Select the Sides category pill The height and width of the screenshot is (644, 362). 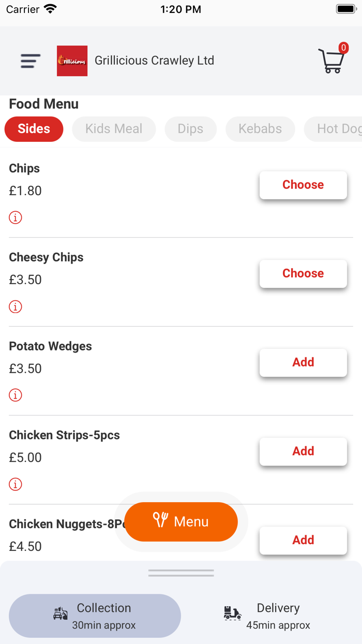(34, 129)
